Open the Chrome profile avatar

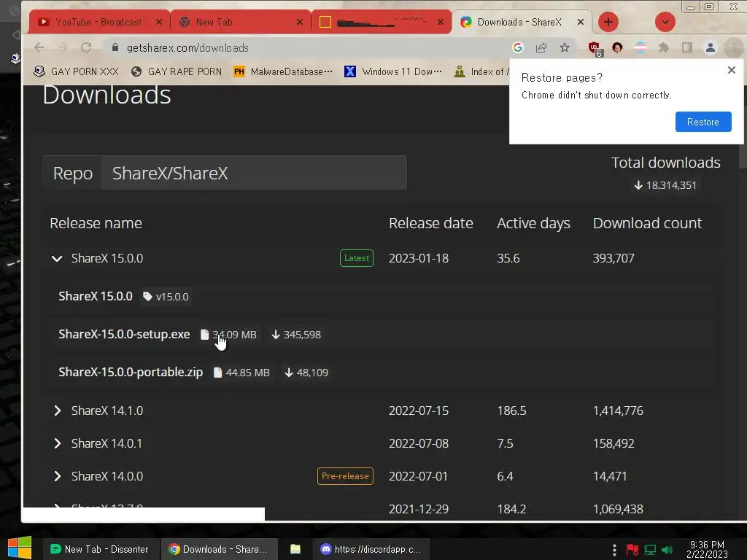tap(711, 47)
